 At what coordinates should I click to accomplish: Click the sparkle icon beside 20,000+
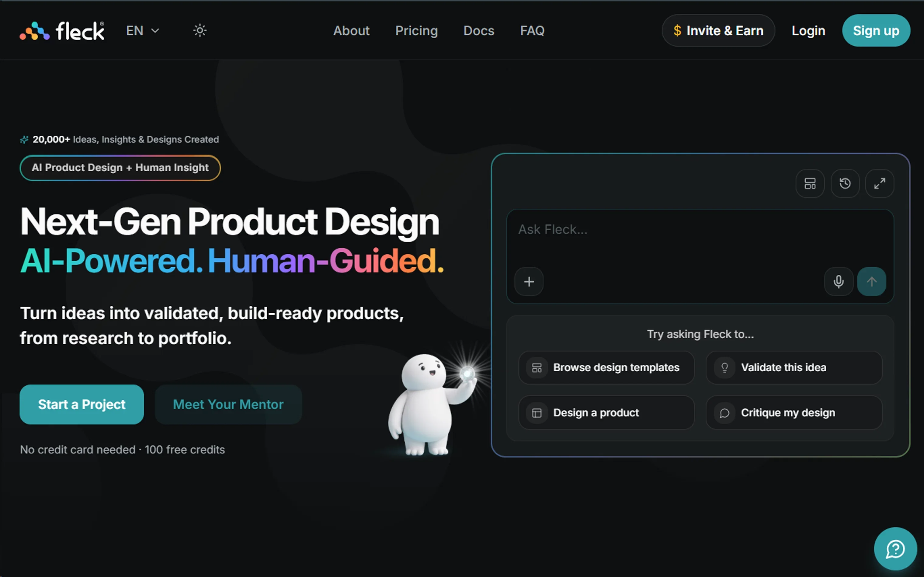tap(24, 140)
